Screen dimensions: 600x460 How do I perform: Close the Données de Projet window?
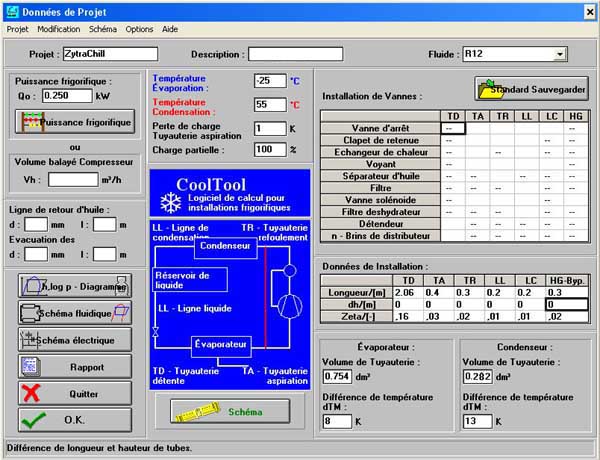click(x=590, y=12)
